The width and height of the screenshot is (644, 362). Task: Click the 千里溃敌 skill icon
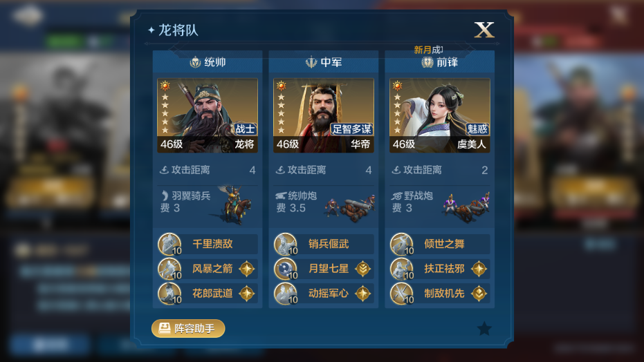coord(169,245)
